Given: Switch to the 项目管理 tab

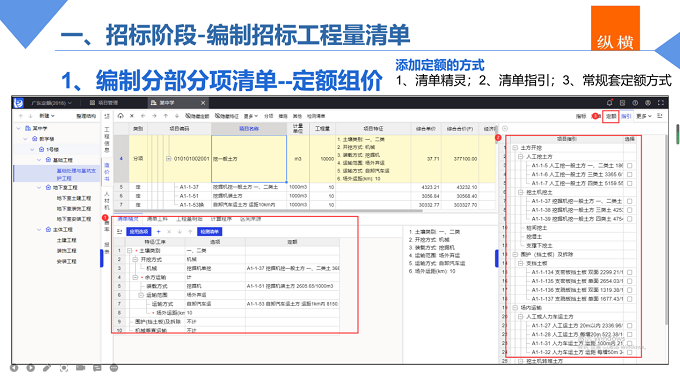Looking at the screenshot, I should [104, 103].
